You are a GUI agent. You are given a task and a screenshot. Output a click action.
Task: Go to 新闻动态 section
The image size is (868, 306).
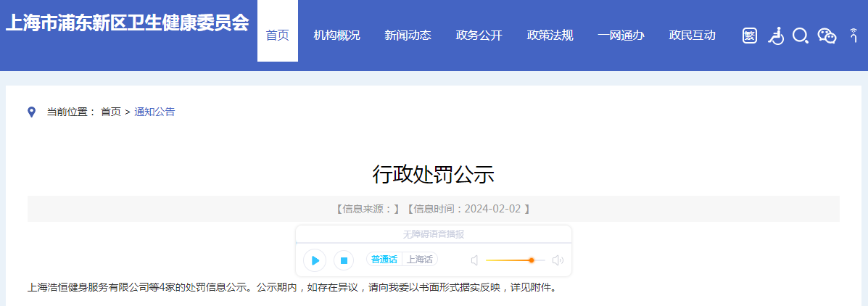pos(408,36)
